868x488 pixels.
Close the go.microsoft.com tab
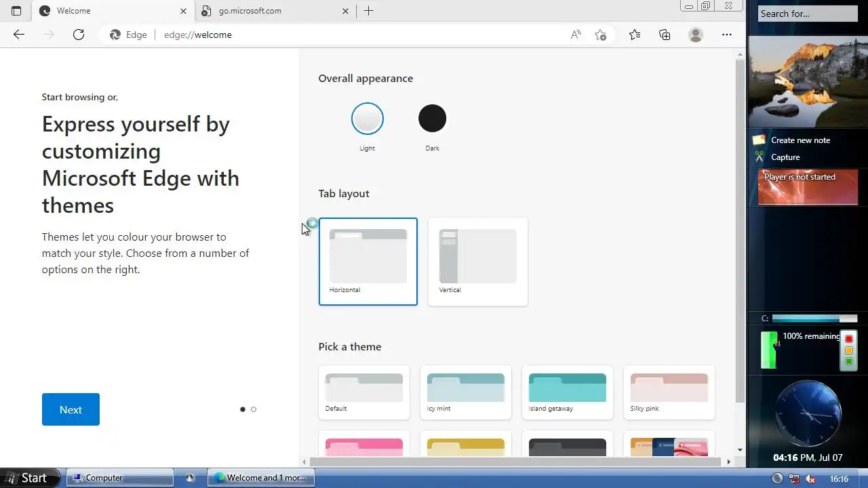pyautogui.click(x=345, y=11)
